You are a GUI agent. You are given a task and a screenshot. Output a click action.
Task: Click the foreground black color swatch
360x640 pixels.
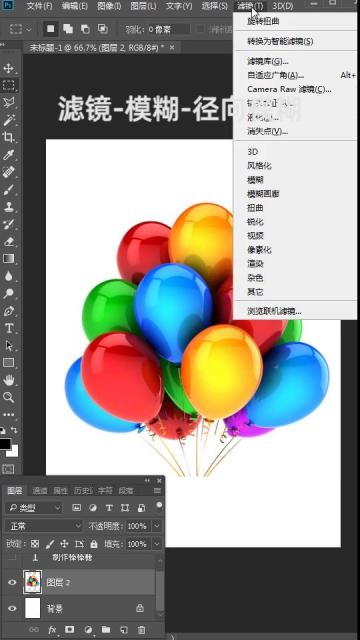tap(4, 444)
